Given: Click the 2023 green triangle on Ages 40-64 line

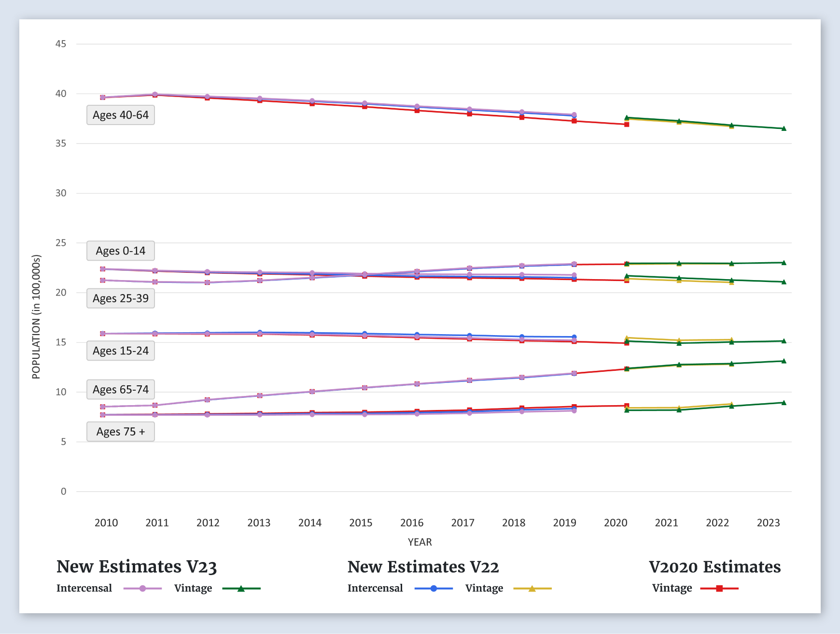Looking at the screenshot, I should click(x=784, y=128).
